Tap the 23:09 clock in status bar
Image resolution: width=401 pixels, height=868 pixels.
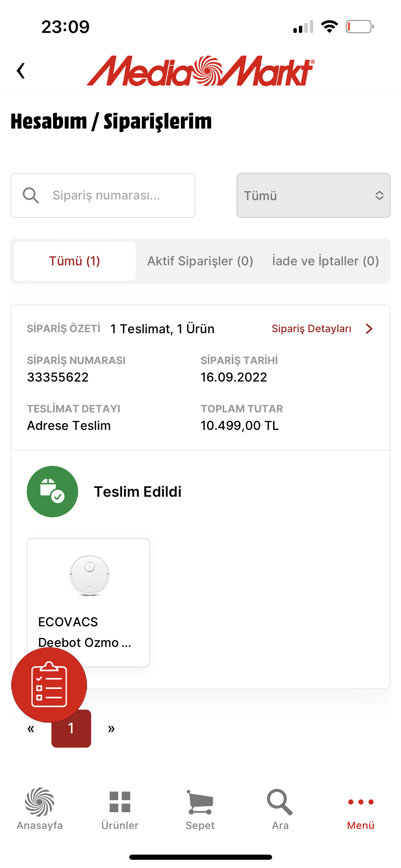point(65,27)
